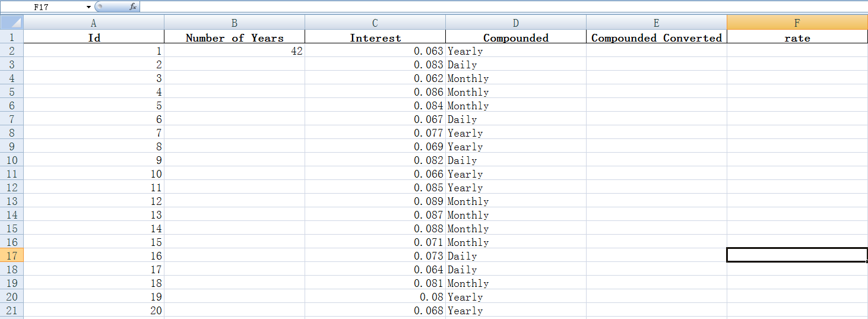The image size is (868, 319).
Task: Select column C header
Action: [375, 23]
